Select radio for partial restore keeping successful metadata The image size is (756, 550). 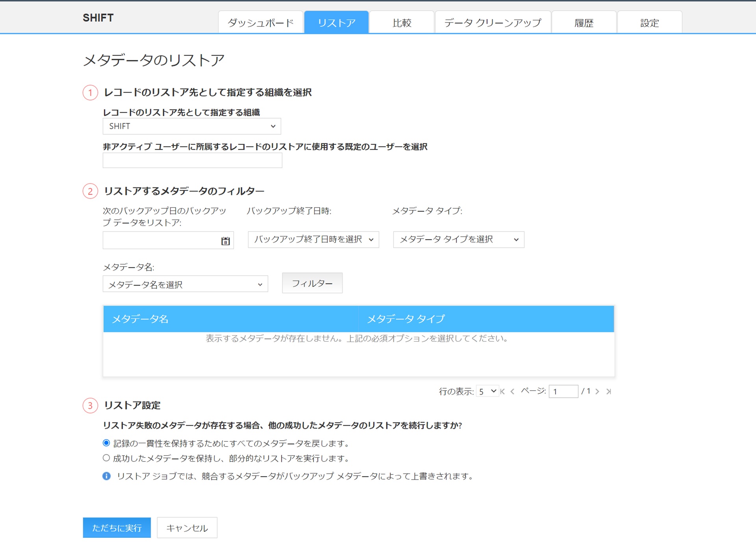tap(106, 458)
